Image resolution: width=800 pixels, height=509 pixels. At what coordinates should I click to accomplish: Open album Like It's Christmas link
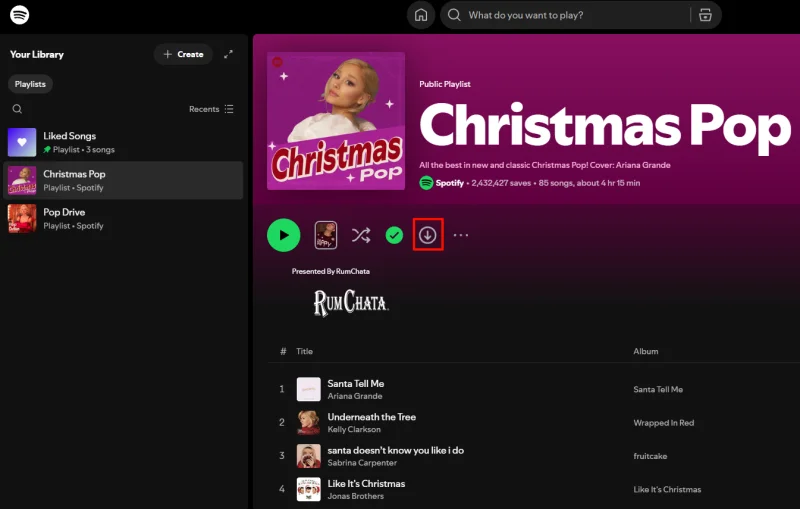click(667, 490)
